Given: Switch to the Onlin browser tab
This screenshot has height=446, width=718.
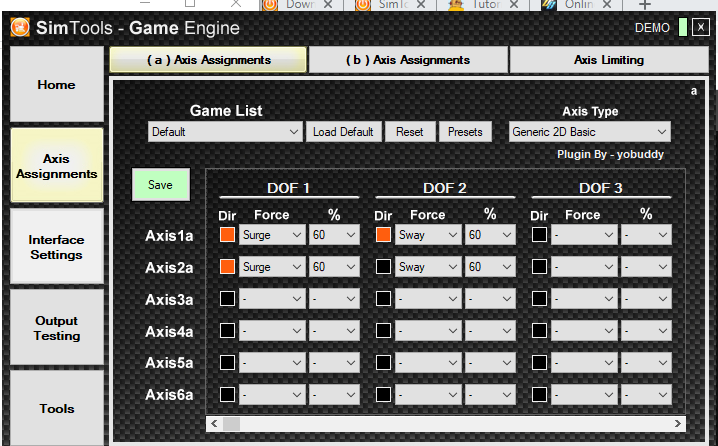Looking at the screenshot, I should 577,5.
